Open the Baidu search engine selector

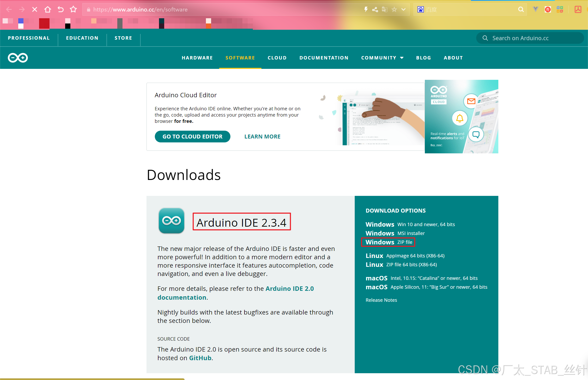point(420,9)
